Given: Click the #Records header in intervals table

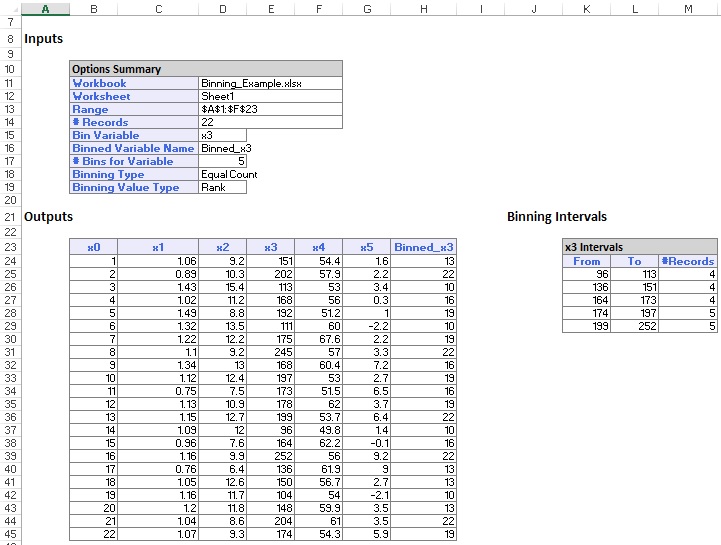Looking at the screenshot, I should pos(688,261).
